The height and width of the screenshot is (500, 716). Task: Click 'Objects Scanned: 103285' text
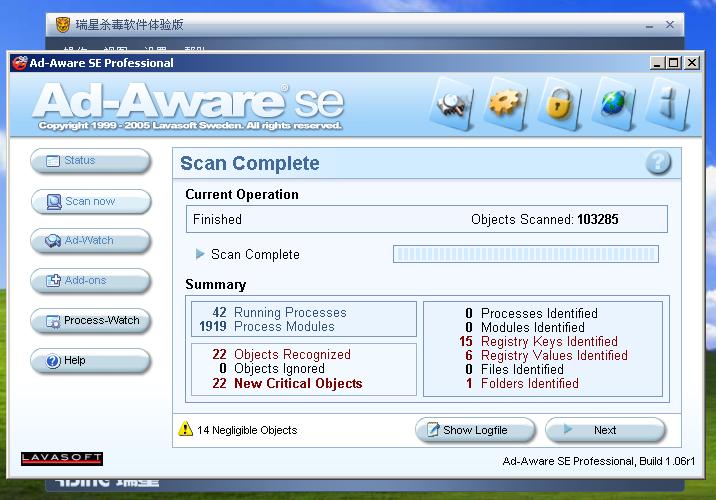coord(545,220)
